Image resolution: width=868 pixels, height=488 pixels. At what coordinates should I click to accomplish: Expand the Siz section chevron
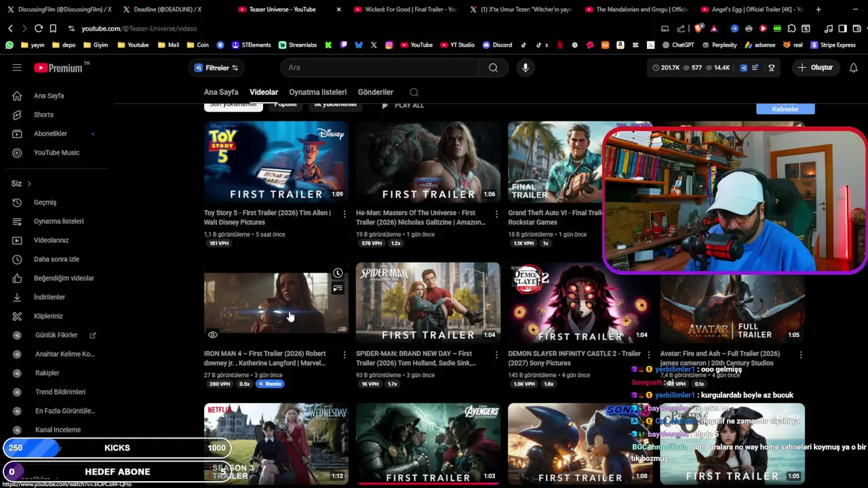[29, 184]
